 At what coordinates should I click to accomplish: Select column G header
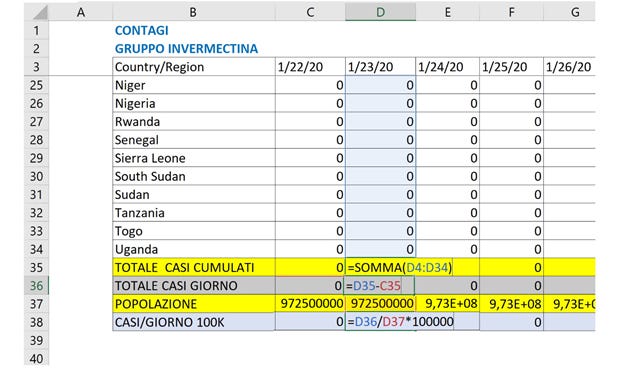[x=569, y=12]
